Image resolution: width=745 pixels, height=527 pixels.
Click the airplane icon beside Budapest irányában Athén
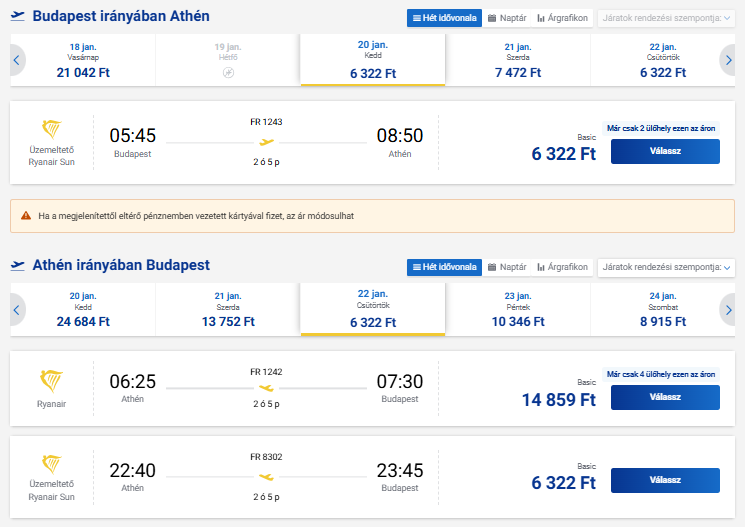pyautogui.click(x=17, y=17)
